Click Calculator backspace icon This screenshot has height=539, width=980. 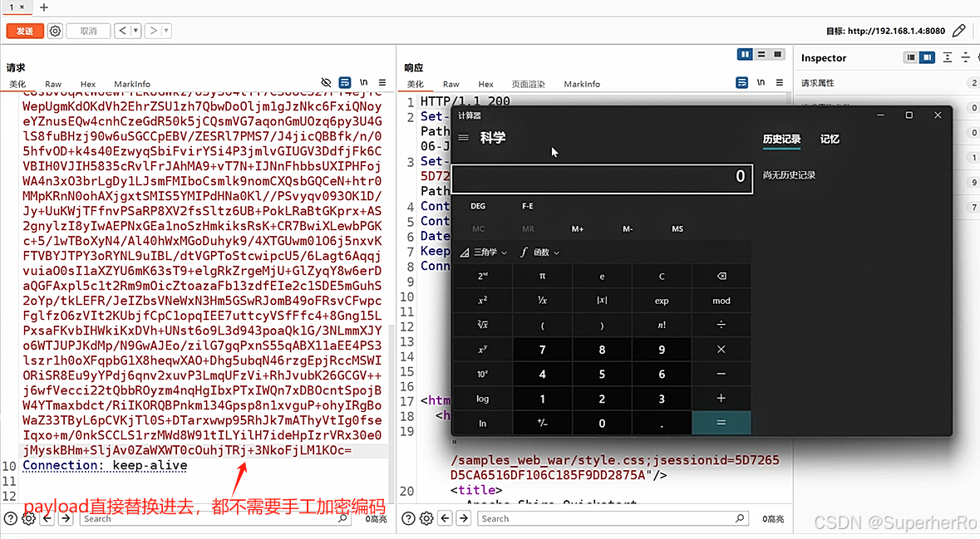[721, 276]
